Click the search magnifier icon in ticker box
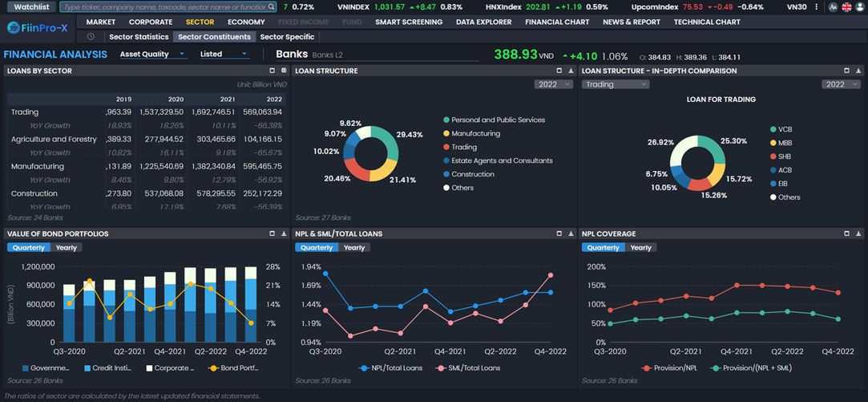The height and width of the screenshot is (402, 868). coord(271,7)
